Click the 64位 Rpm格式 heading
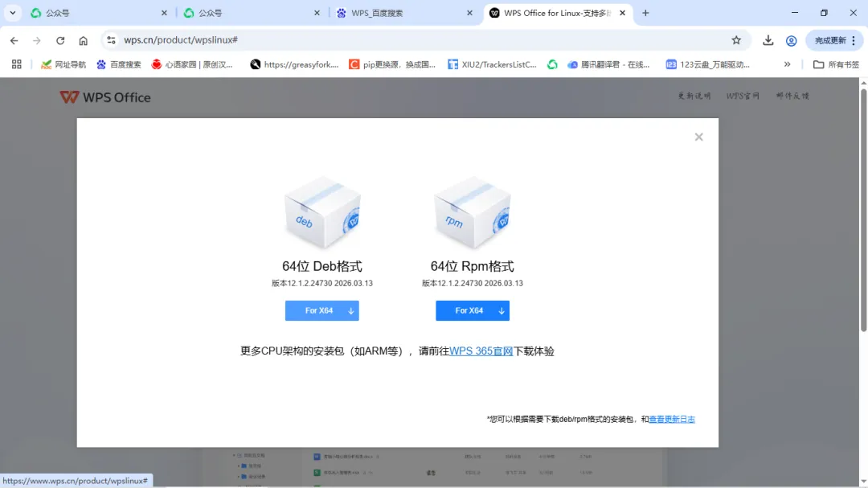Image resolution: width=868 pixels, height=488 pixels. pos(473,266)
